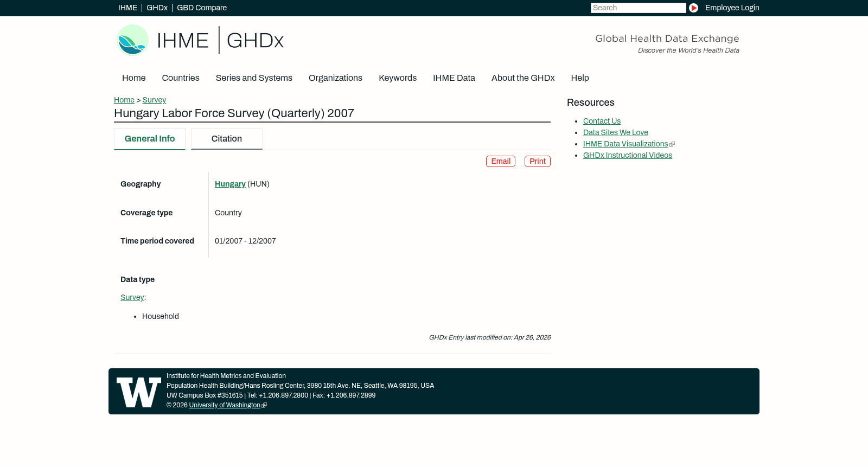Click the external link icon after University of Washington
The height and width of the screenshot is (467, 868).
(x=264, y=406)
